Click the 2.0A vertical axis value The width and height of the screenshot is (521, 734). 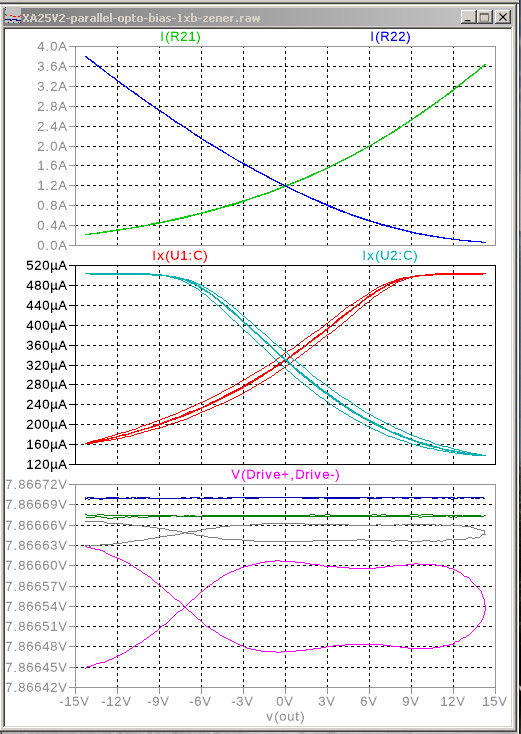pyautogui.click(x=52, y=146)
